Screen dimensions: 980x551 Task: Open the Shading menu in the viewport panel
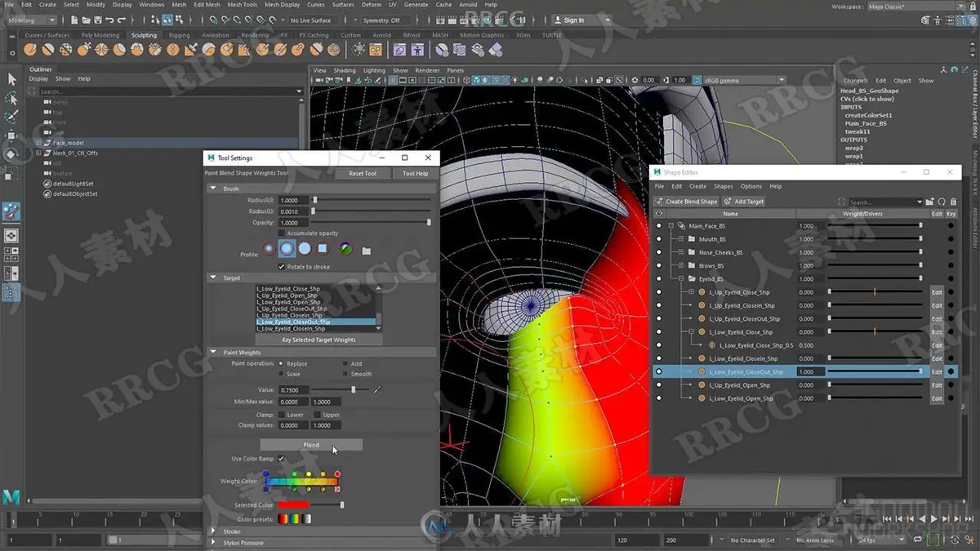(345, 70)
